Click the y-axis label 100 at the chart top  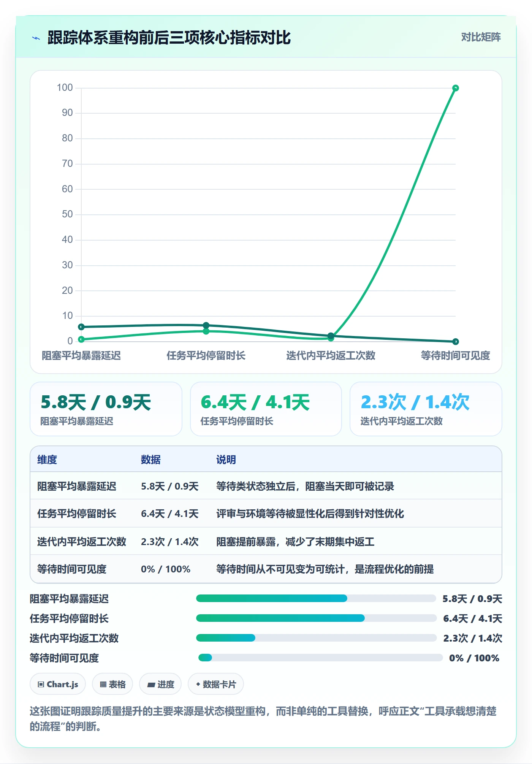click(x=65, y=88)
